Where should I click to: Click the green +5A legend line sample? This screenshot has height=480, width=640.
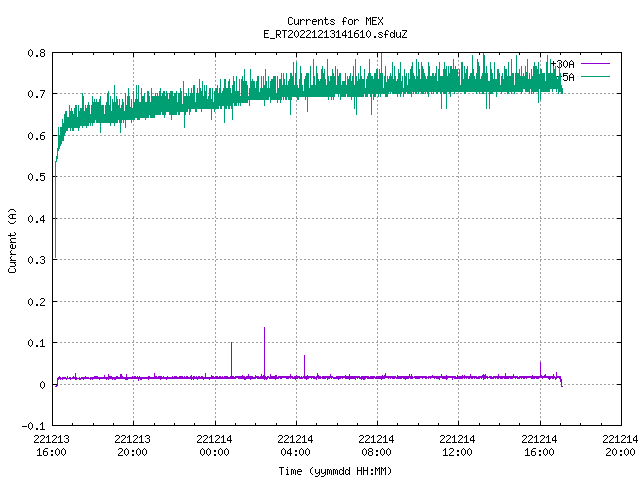tap(595, 77)
